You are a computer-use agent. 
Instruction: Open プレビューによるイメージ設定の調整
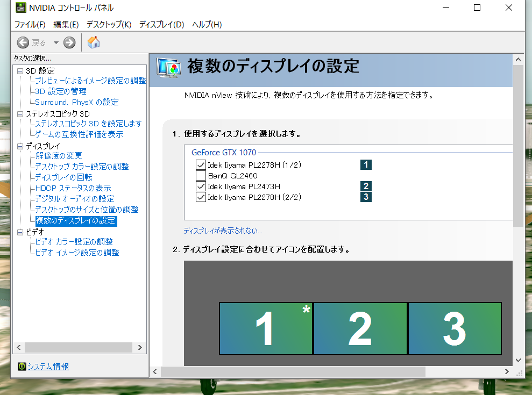click(90, 81)
